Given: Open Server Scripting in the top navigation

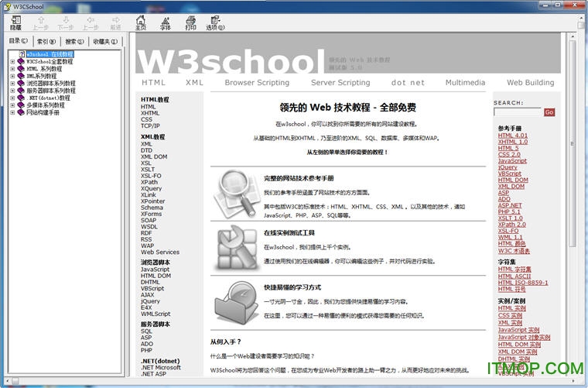Looking at the screenshot, I should pyautogui.click(x=340, y=83).
